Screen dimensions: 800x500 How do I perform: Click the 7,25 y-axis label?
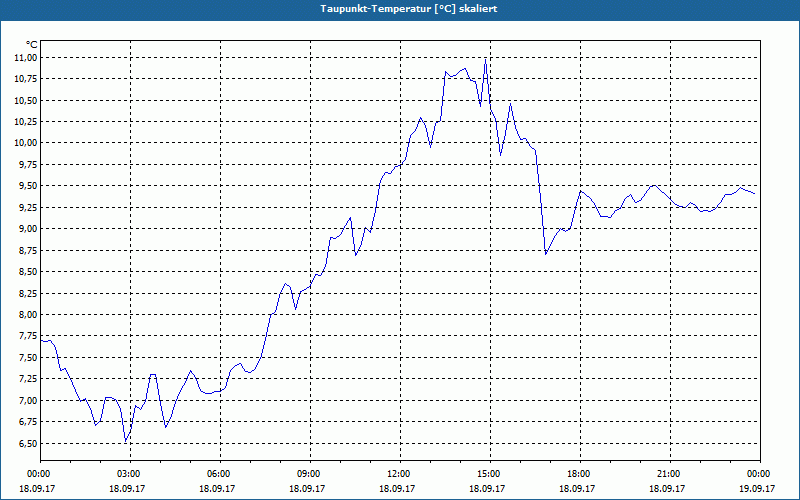pyautogui.click(x=28, y=379)
